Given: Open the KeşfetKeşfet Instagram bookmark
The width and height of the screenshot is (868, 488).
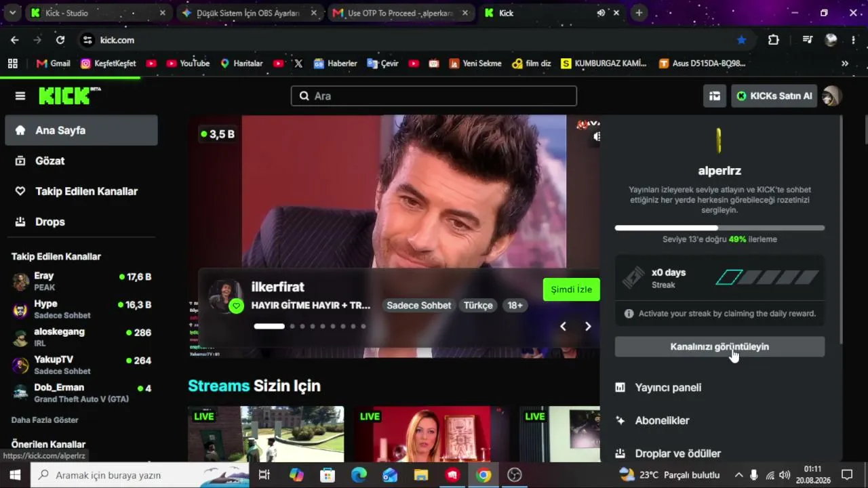Looking at the screenshot, I should 108,63.
